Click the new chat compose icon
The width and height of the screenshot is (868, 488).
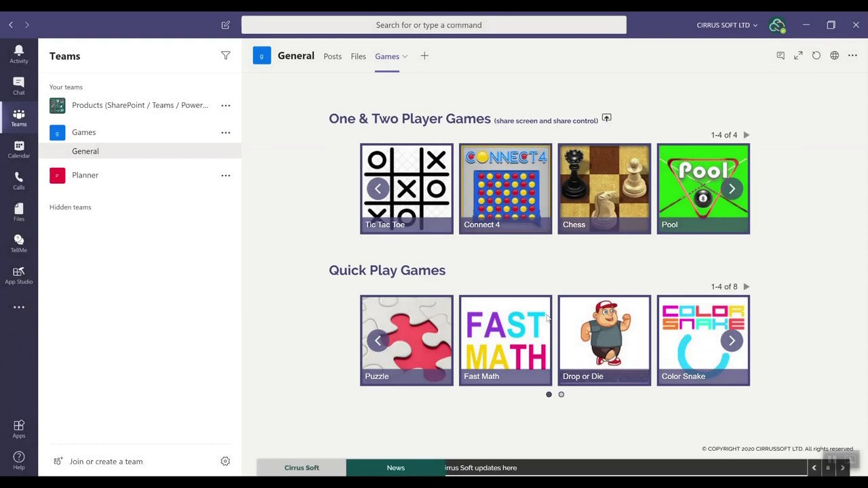pos(225,24)
